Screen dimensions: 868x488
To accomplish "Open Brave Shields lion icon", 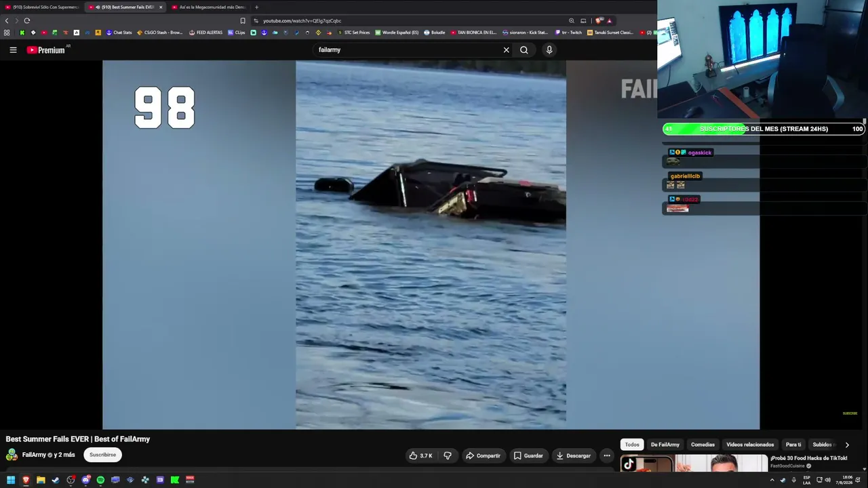I will [x=599, y=20].
